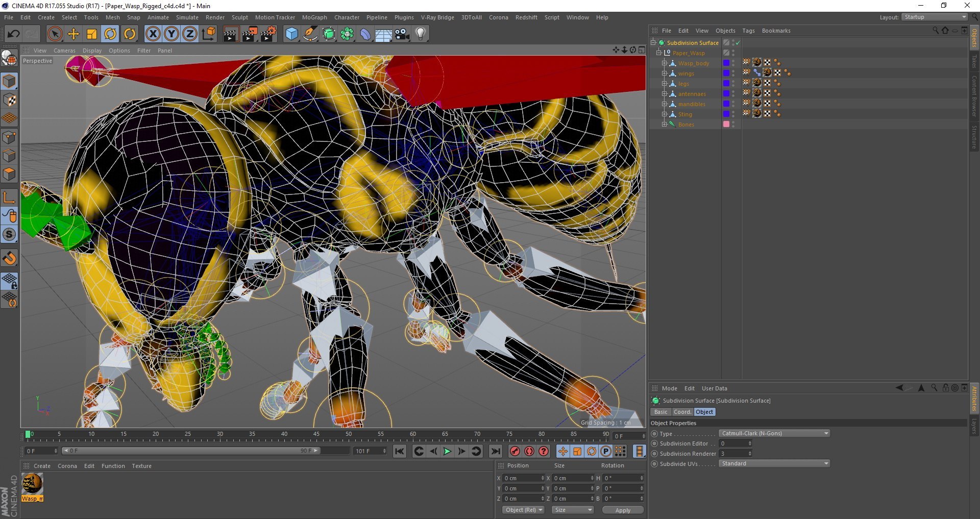Click the Coordinate System icon
This screenshot has height=519, width=980.
208,34
